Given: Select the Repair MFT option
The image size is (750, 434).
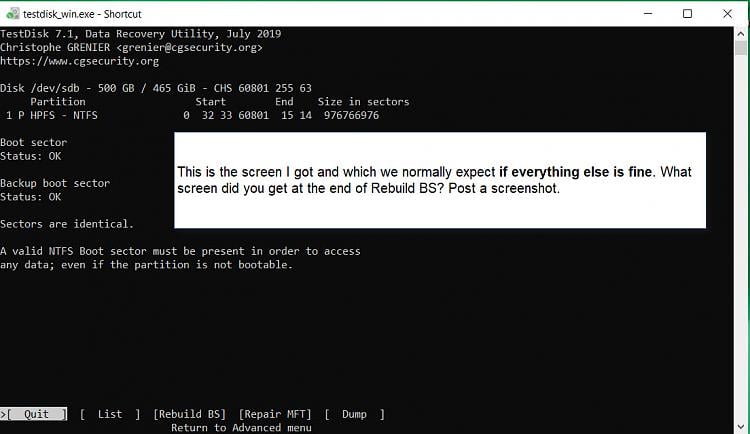Looking at the screenshot, I should click(275, 414).
